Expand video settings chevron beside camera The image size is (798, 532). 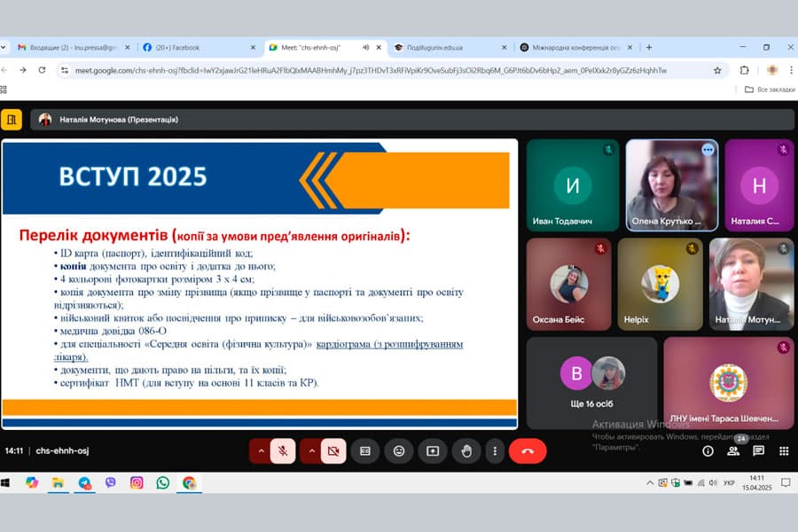[x=310, y=451]
